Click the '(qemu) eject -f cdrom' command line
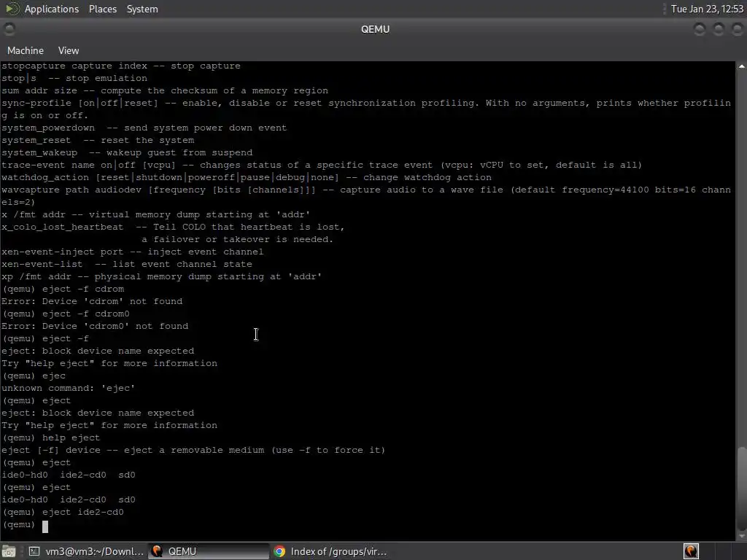This screenshot has height=560, width=747. tap(63, 289)
